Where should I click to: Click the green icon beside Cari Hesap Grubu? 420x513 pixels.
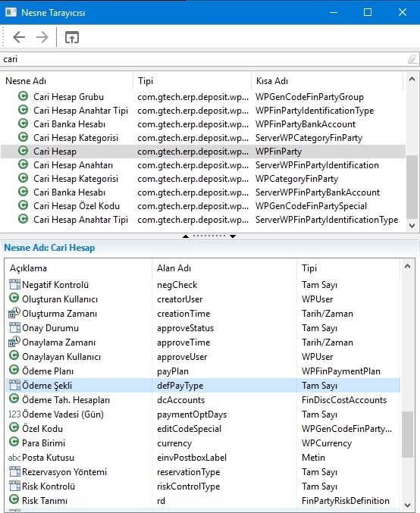coord(23,96)
